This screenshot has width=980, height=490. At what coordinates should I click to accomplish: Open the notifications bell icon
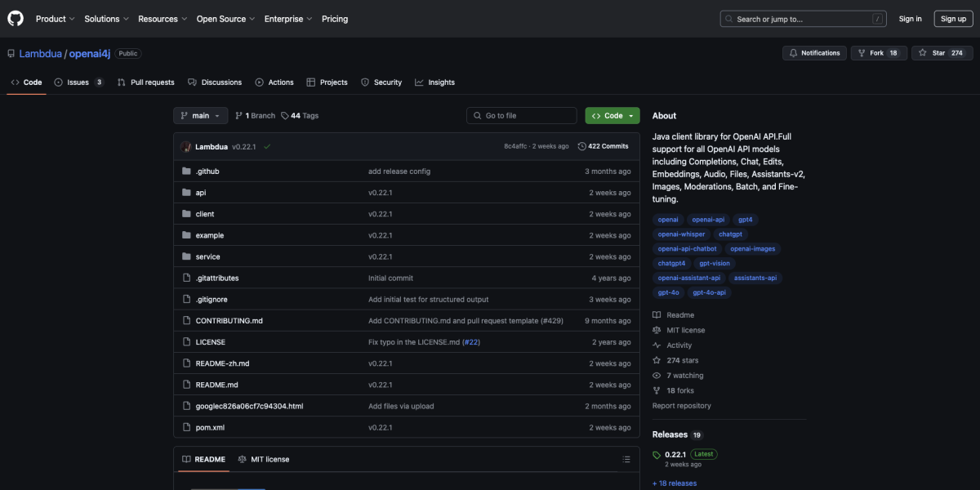pyautogui.click(x=793, y=52)
